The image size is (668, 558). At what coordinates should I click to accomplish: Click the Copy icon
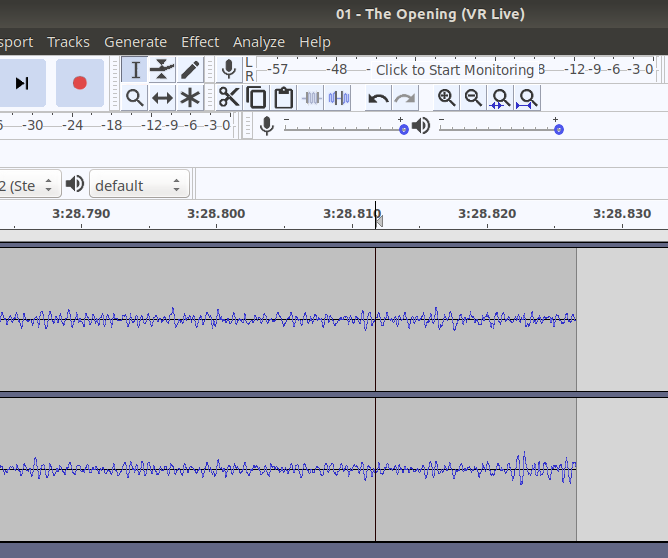point(256,98)
